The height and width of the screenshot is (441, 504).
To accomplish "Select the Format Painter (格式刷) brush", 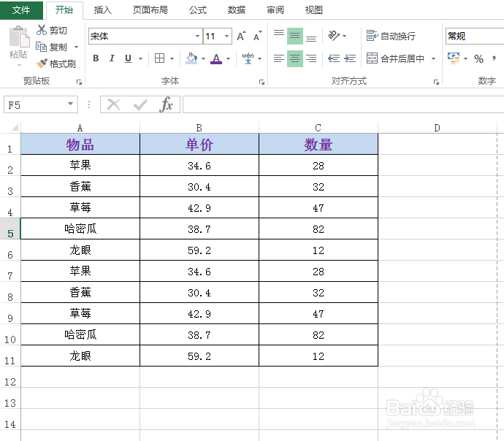I will (x=42, y=64).
